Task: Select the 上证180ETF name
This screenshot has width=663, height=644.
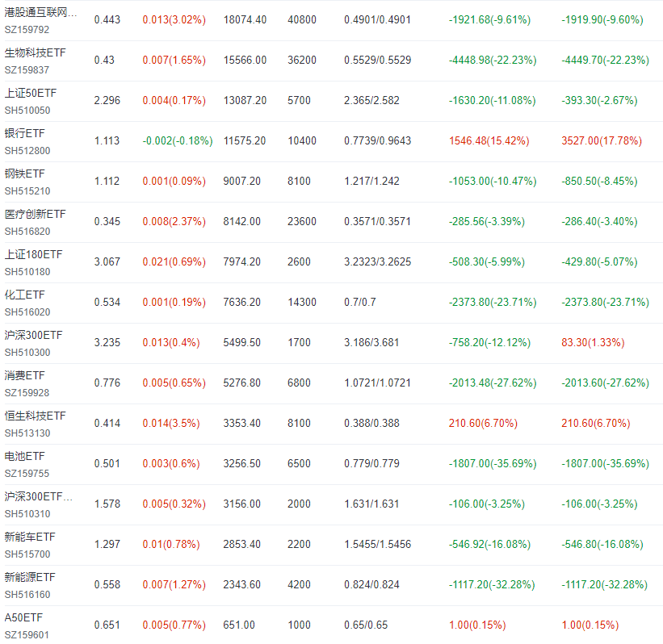Action: (x=33, y=254)
